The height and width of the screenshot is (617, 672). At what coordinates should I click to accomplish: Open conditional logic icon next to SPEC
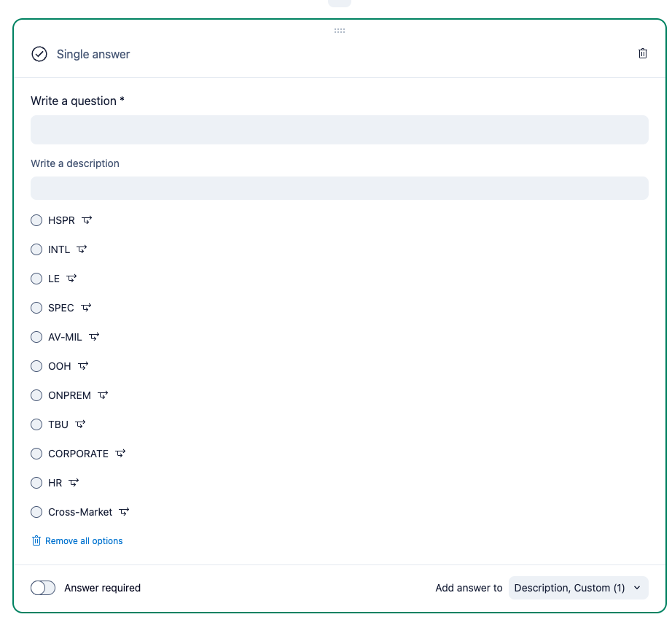86,308
